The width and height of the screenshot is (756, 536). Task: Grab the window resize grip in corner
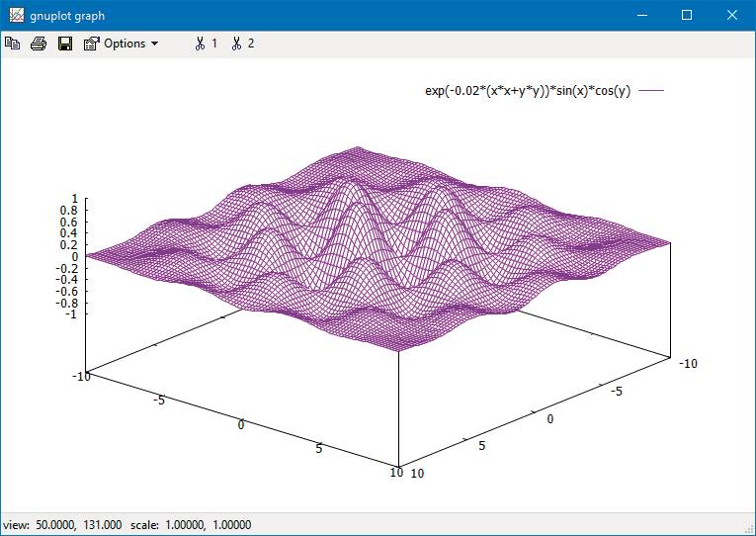coord(750,530)
